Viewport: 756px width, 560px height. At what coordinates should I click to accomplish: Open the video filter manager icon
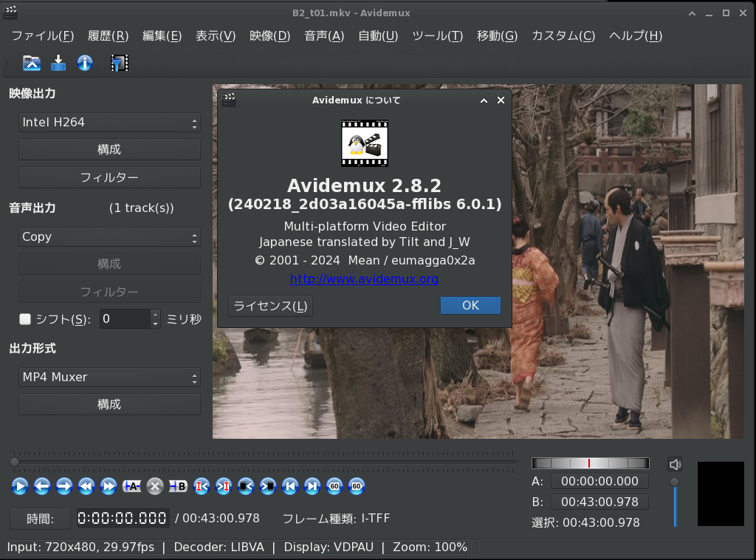click(119, 64)
